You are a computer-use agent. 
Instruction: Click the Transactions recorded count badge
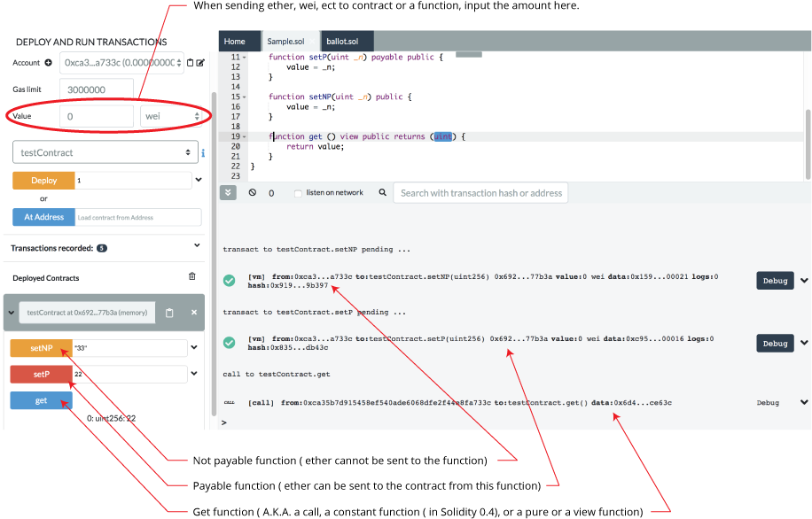(x=102, y=248)
